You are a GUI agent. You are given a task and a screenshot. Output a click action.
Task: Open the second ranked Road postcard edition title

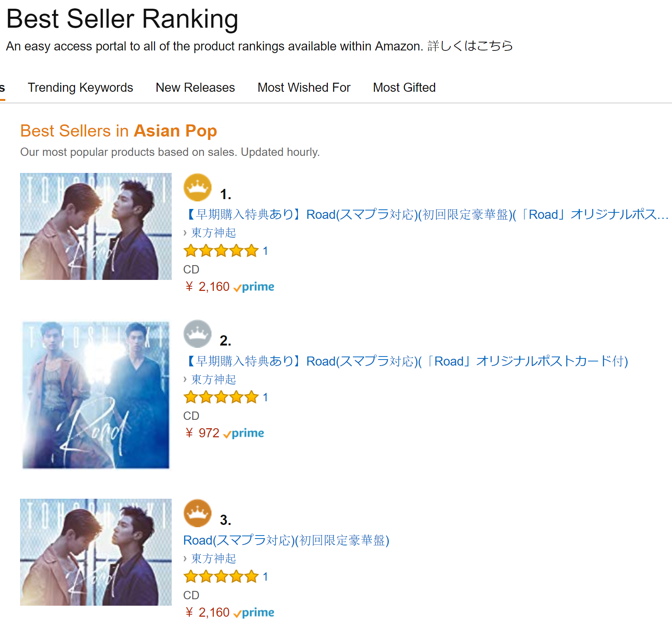(x=406, y=361)
